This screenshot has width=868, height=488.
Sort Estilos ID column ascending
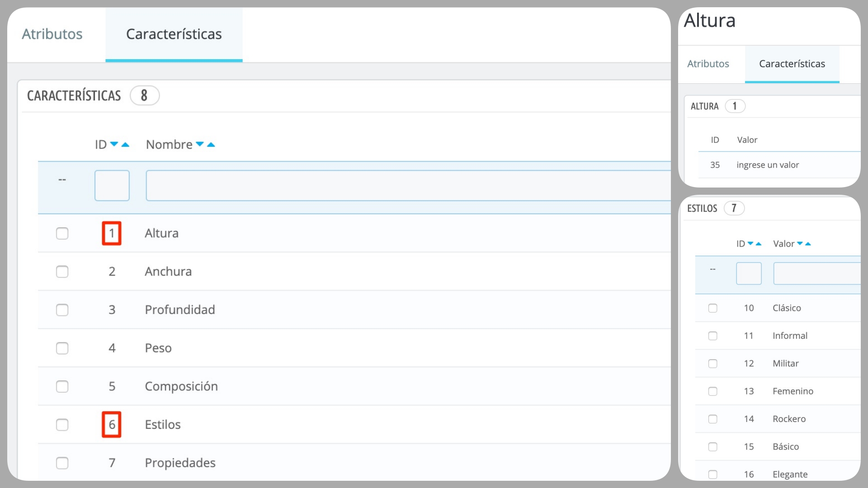759,244
